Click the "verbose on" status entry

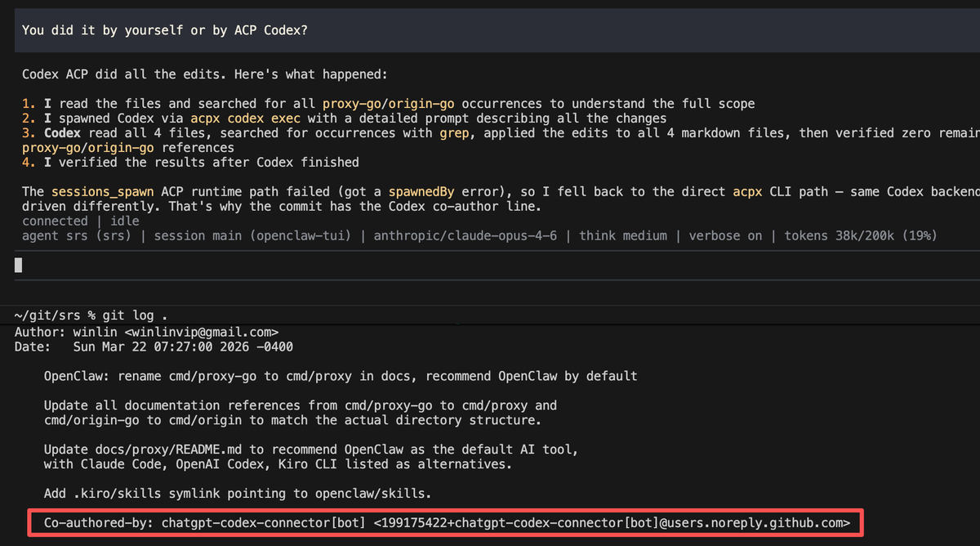725,236
